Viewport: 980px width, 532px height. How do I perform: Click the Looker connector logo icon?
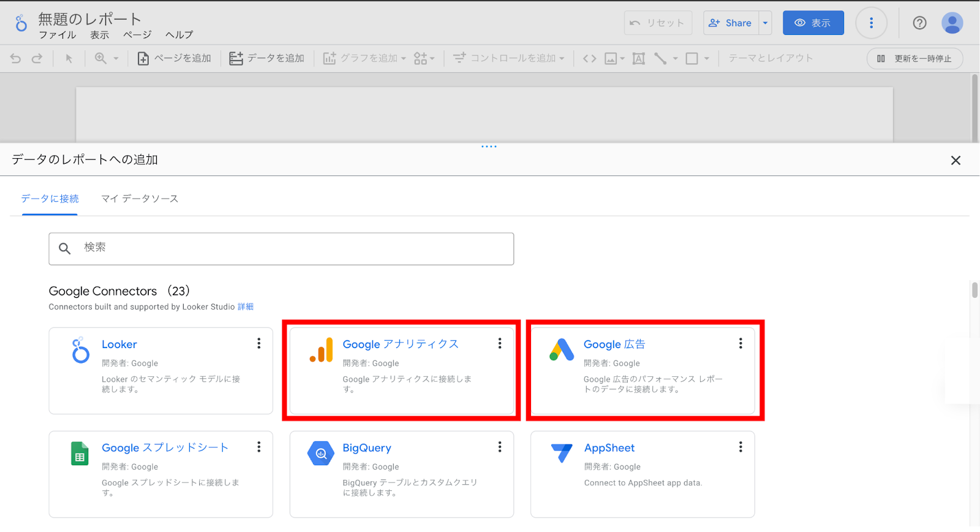pyautogui.click(x=80, y=350)
